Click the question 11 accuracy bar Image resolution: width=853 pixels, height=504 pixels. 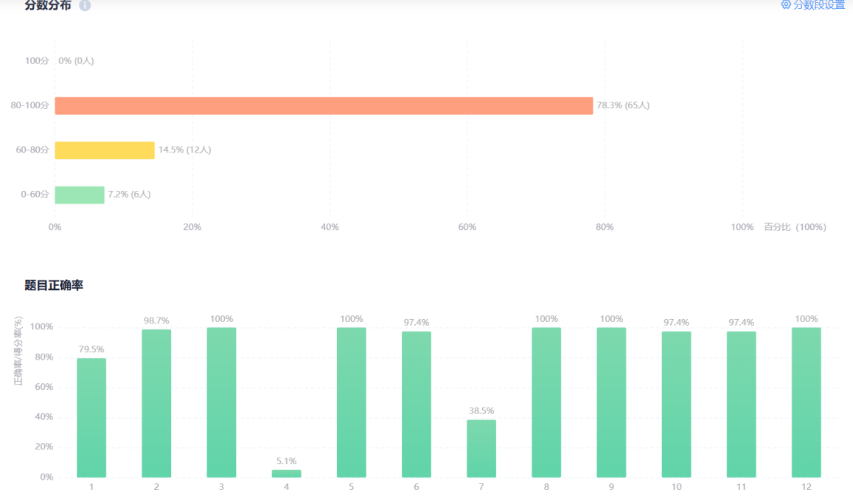click(741, 404)
